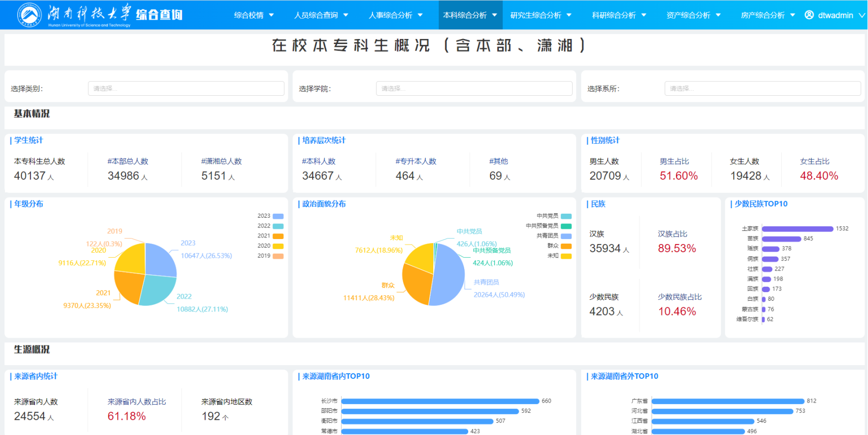868x435 pixels.
Task: Click the caret arrow next to 房产综合分析
Action: click(792, 15)
